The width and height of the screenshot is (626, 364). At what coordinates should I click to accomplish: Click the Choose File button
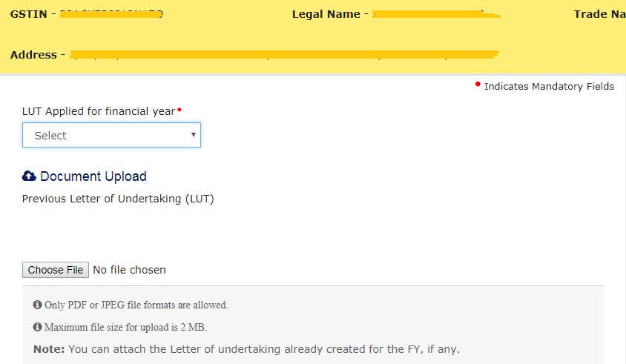click(x=56, y=270)
